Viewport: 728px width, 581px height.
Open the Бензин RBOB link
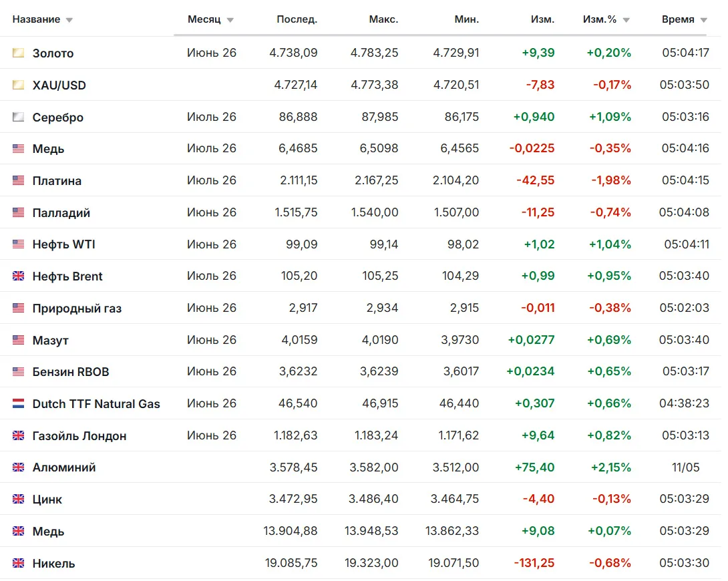pyautogui.click(x=71, y=372)
